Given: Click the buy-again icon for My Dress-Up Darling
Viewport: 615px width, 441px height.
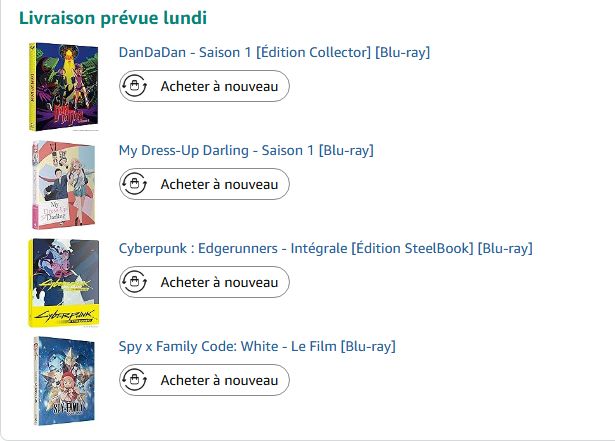Looking at the screenshot, I should (x=134, y=185).
